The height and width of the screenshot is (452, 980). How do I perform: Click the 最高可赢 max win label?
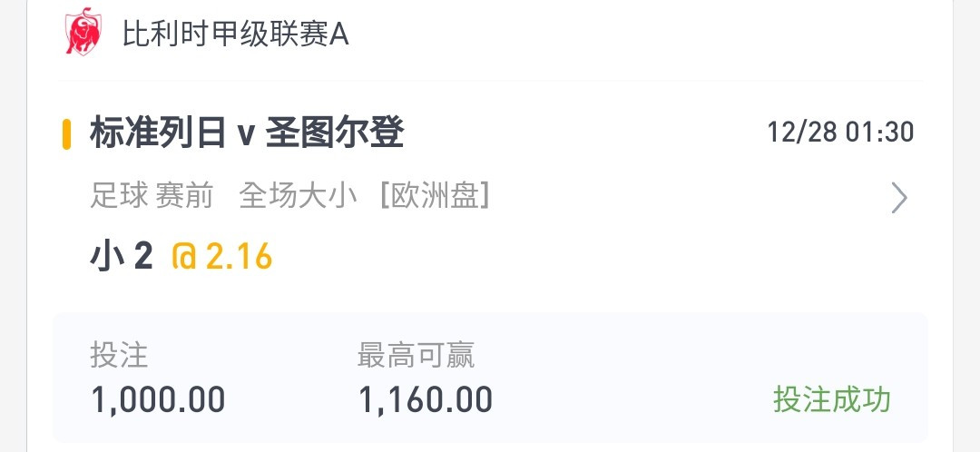(x=416, y=355)
